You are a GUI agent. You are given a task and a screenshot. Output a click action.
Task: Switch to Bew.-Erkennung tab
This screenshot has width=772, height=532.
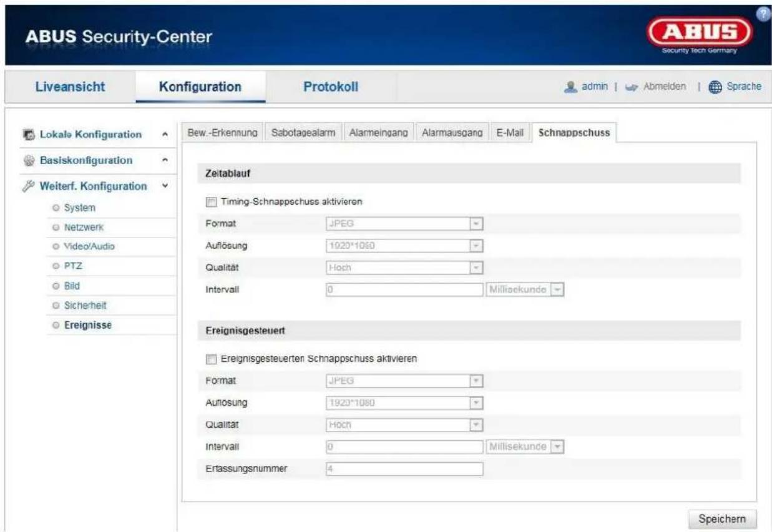[x=223, y=132]
